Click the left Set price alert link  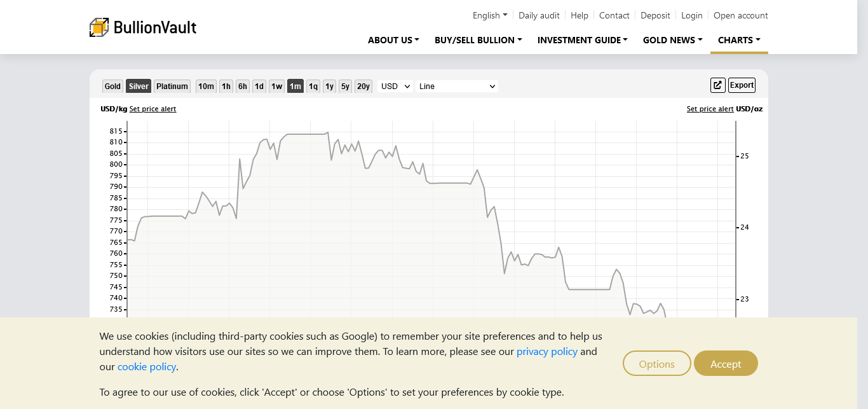point(153,109)
